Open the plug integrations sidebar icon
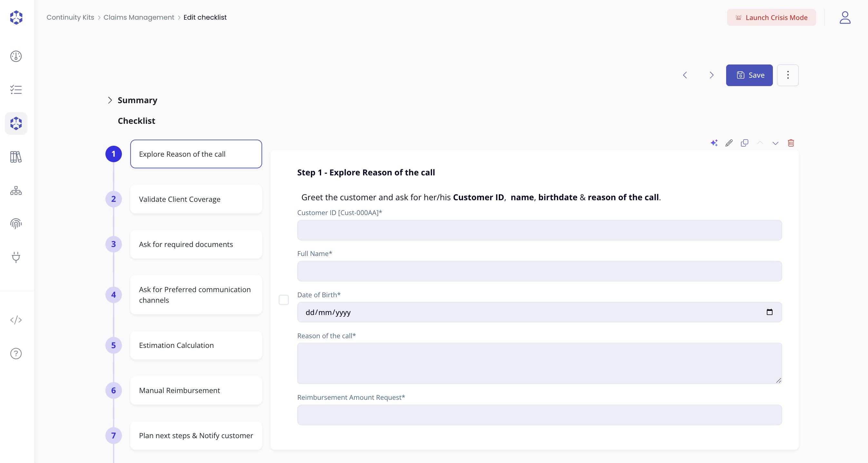This screenshot has width=868, height=463. pyautogui.click(x=16, y=257)
